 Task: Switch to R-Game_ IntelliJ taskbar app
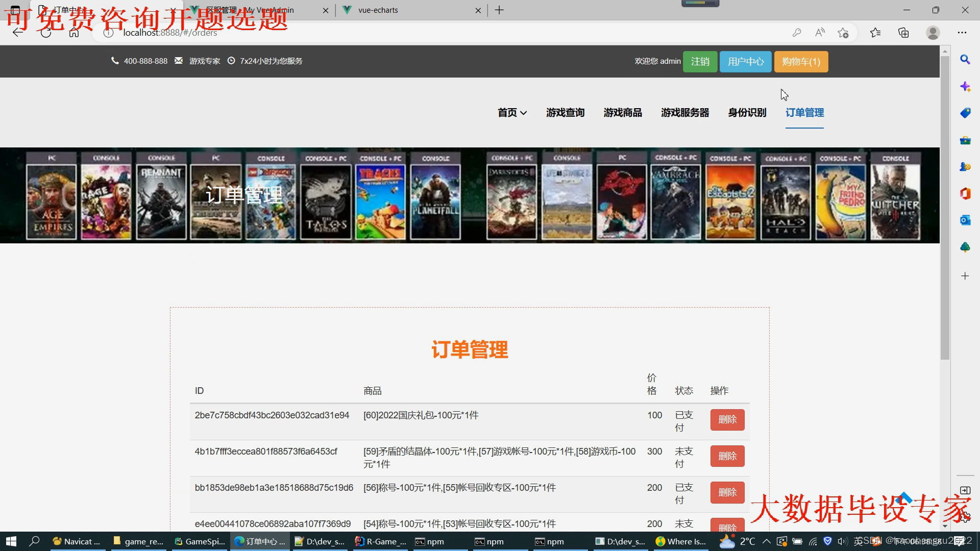click(x=381, y=541)
